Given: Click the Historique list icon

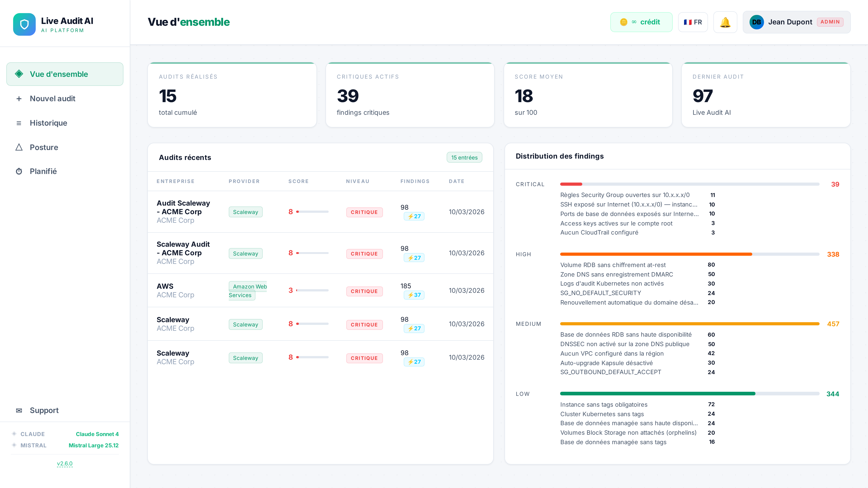Looking at the screenshot, I should (19, 123).
